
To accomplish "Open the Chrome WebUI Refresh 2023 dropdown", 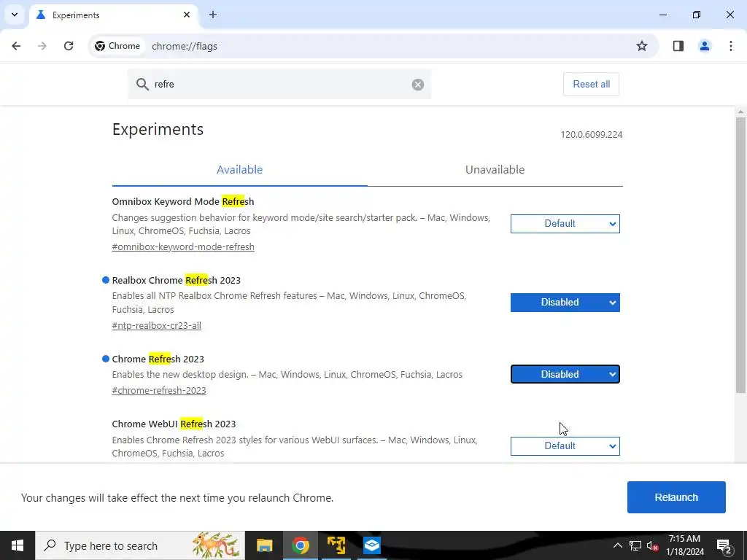I will (565, 446).
